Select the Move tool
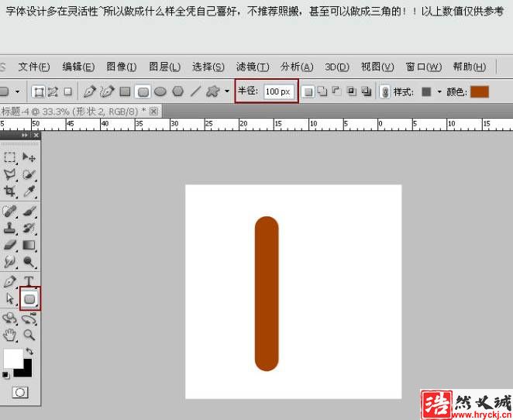This screenshot has height=420, width=513. 29,157
